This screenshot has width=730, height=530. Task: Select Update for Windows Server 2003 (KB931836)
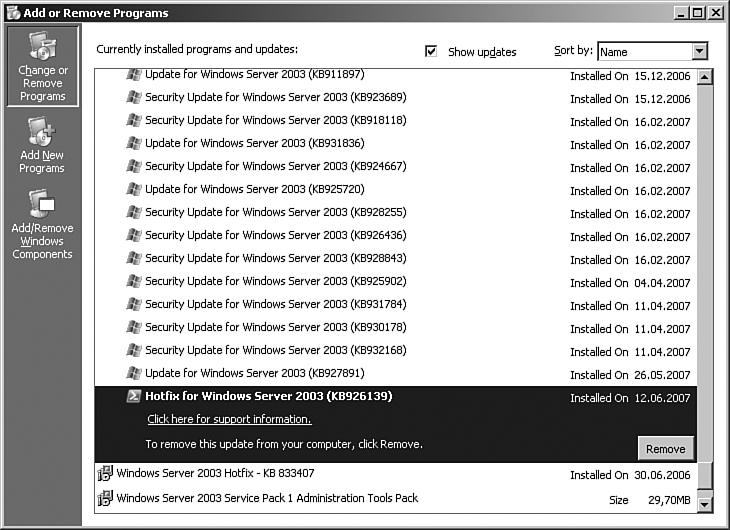pos(396,143)
